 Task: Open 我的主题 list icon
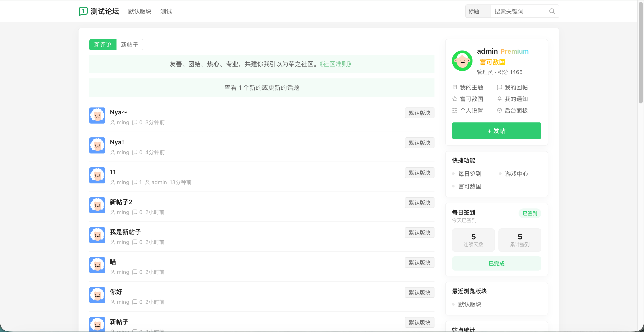[455, 87]
